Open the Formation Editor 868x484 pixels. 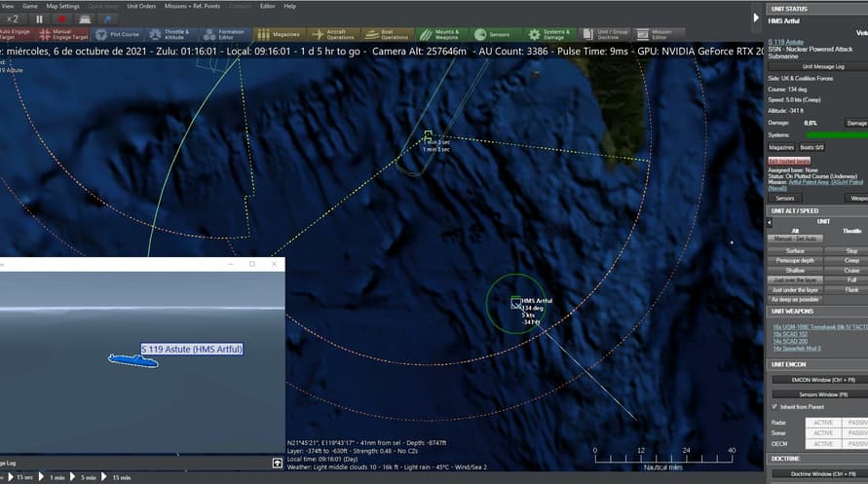(x=224, y=34)
